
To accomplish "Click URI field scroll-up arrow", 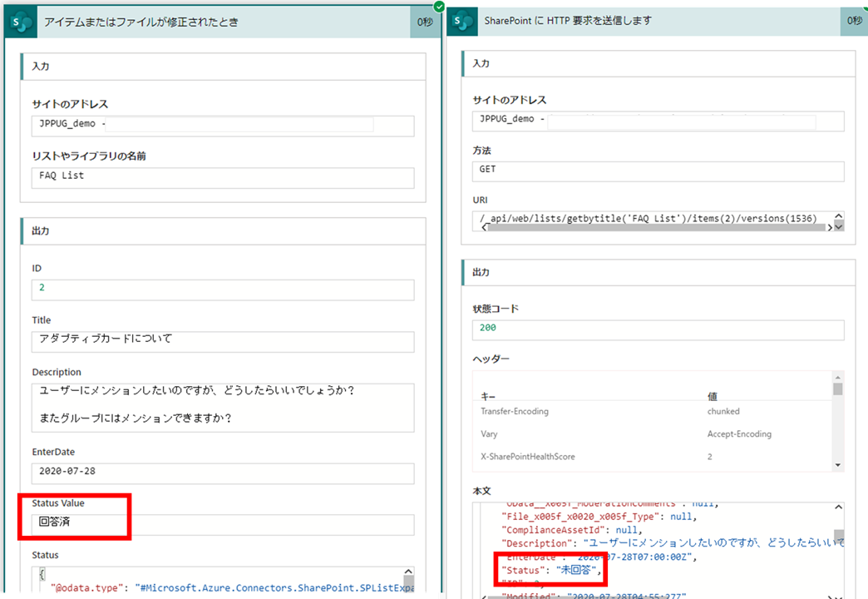I will point(839,216).
